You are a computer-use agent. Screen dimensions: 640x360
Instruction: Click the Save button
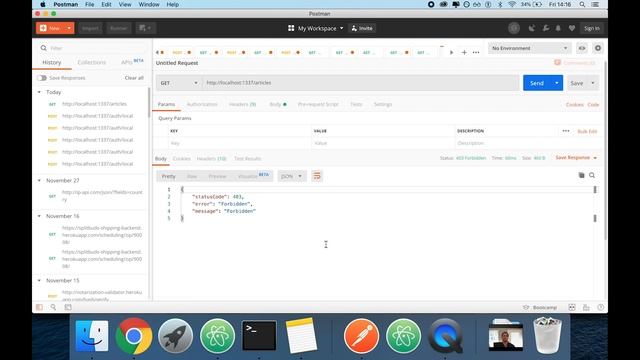pyautogui.click(x=577, y=83)
